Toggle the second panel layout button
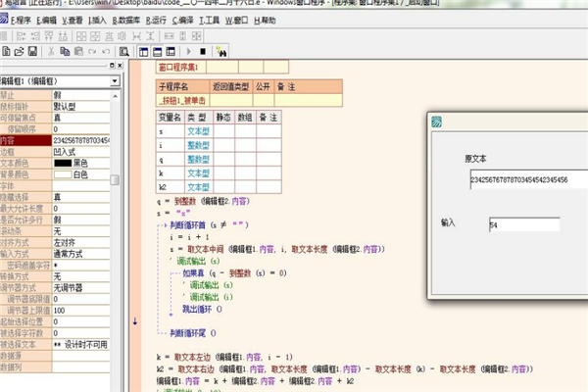Viewport: 588px width, 392px height. coord(157,52)
